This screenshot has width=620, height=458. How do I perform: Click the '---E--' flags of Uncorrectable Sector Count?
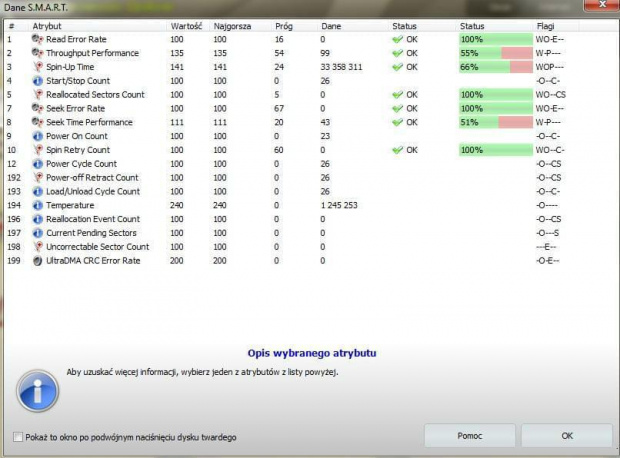click(547, 247)
